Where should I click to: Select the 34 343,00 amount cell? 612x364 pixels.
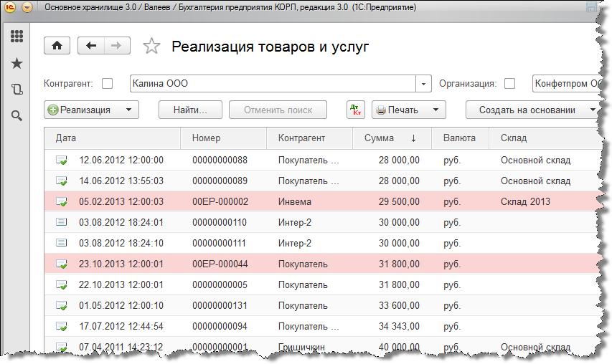pyautogui.click(x=399, y=326)
